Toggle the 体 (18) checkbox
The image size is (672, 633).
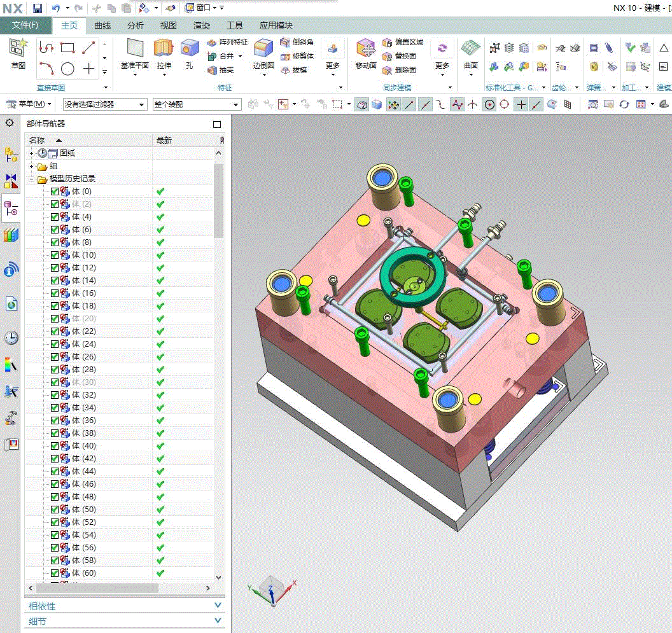pyautogui.click(x=55, y=306)
